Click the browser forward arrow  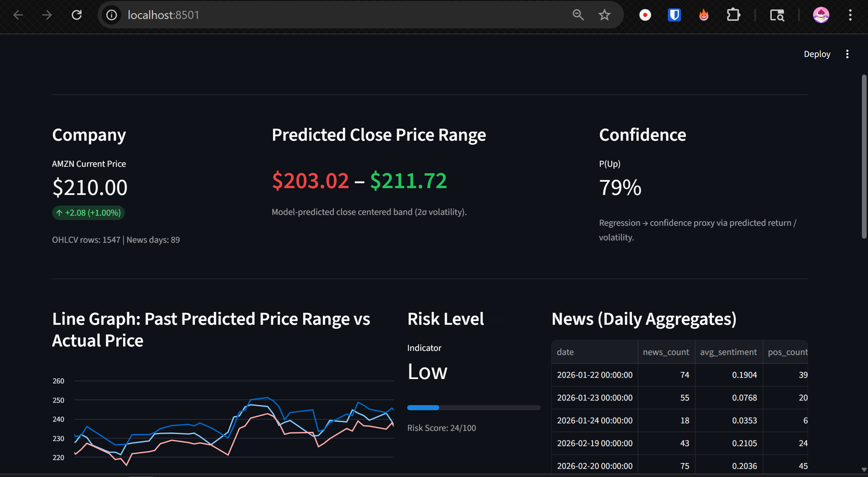coord(47,15)
